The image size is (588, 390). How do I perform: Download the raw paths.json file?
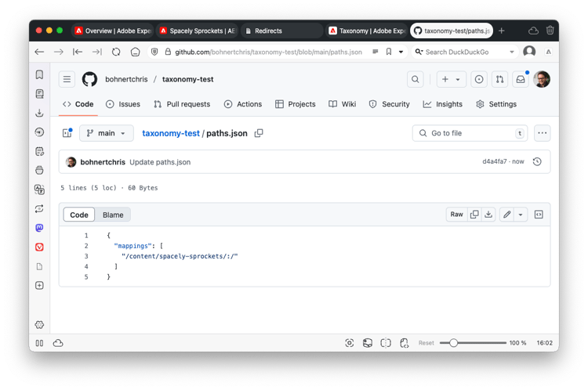[x=488, y=215]
